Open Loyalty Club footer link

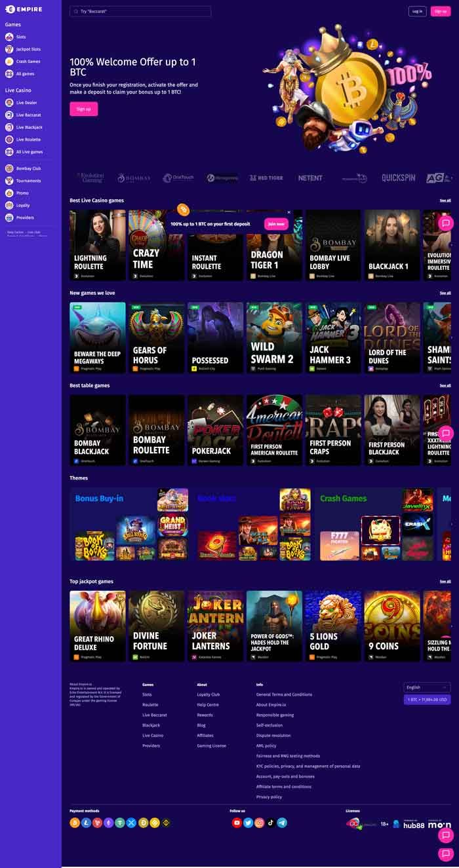pos(209,694)
